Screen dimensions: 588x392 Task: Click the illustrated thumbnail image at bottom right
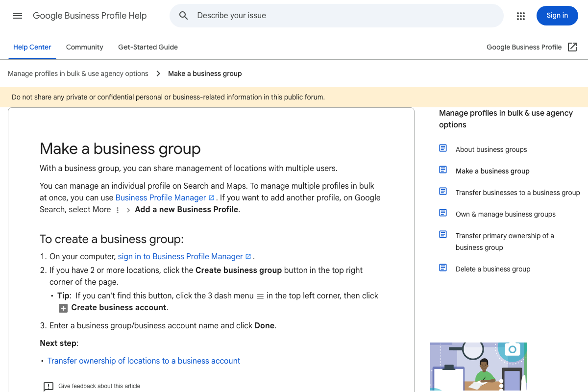click(479, 367)
